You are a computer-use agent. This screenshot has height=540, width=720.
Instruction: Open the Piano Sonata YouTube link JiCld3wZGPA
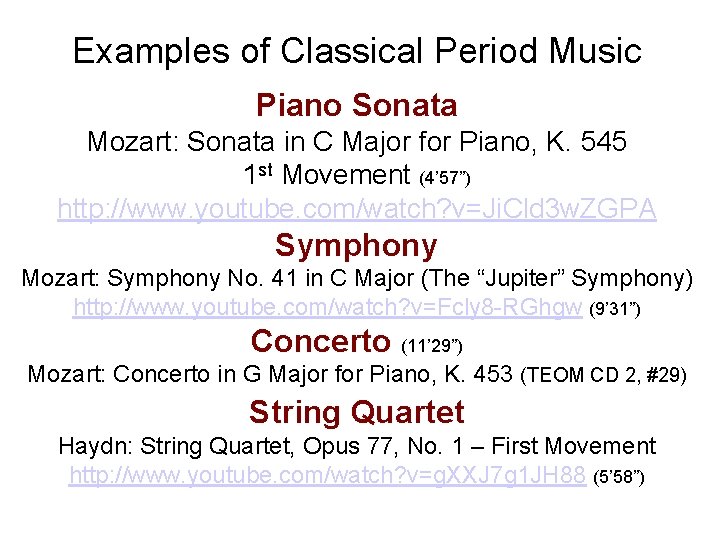[357, 209]
